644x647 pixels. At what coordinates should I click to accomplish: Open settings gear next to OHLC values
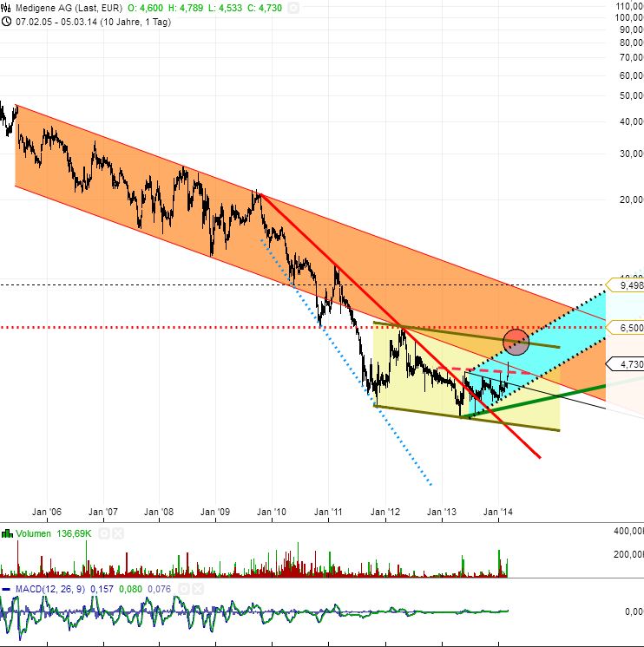point(293,8)
